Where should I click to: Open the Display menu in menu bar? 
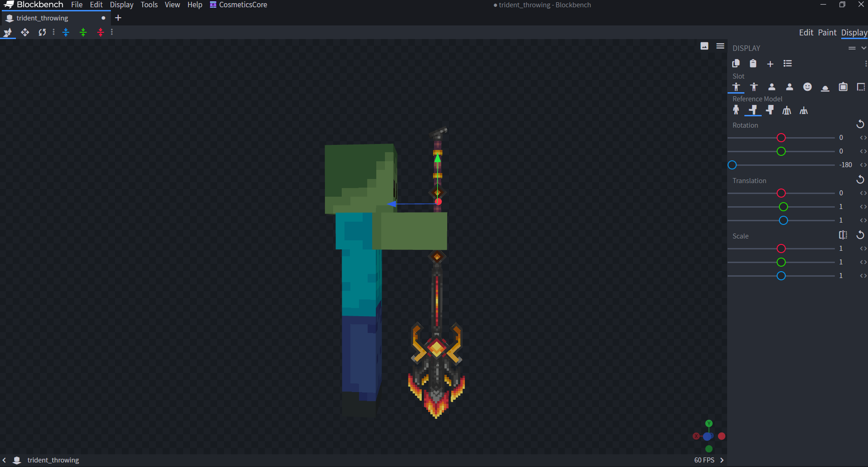point(122,5)
